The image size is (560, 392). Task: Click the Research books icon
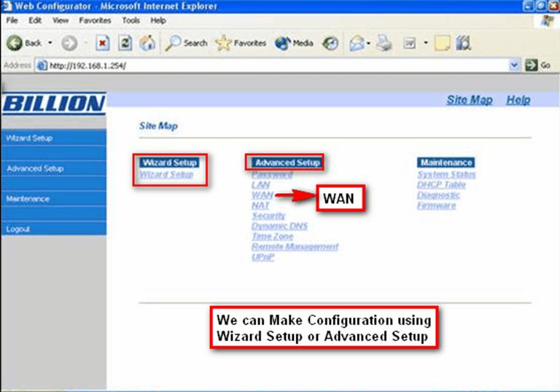[x=464, y=43]
